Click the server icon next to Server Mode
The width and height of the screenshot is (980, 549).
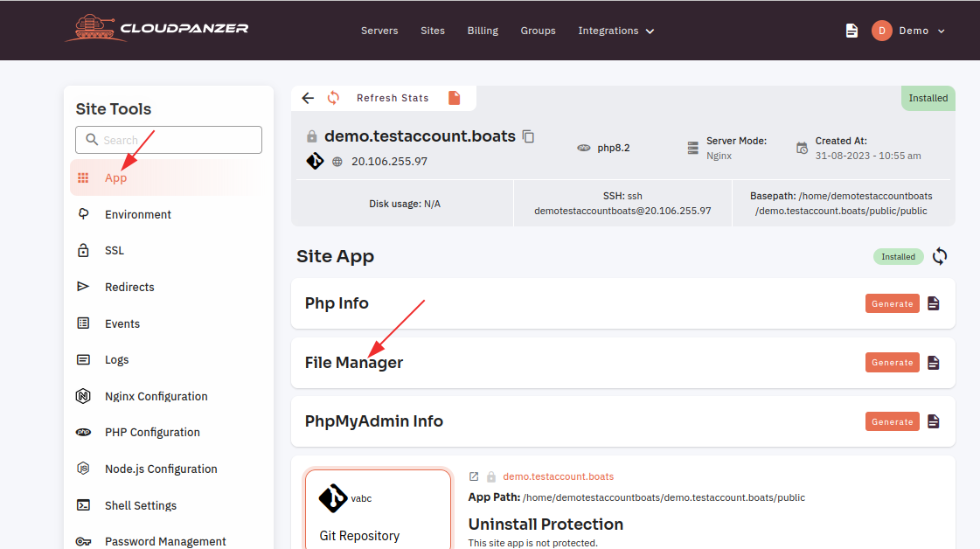click(x=693, y=149)
